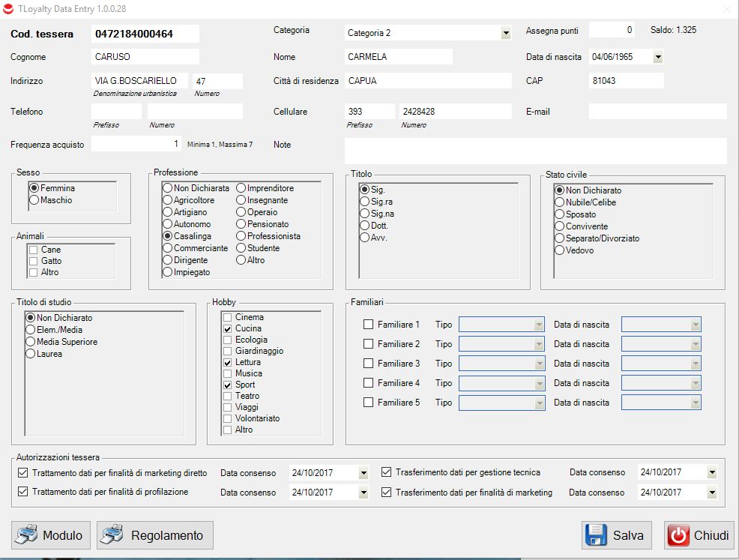Click the printer icon on Modulo button
The height and width of the screenshot is (560, 739).
(26, 535)
